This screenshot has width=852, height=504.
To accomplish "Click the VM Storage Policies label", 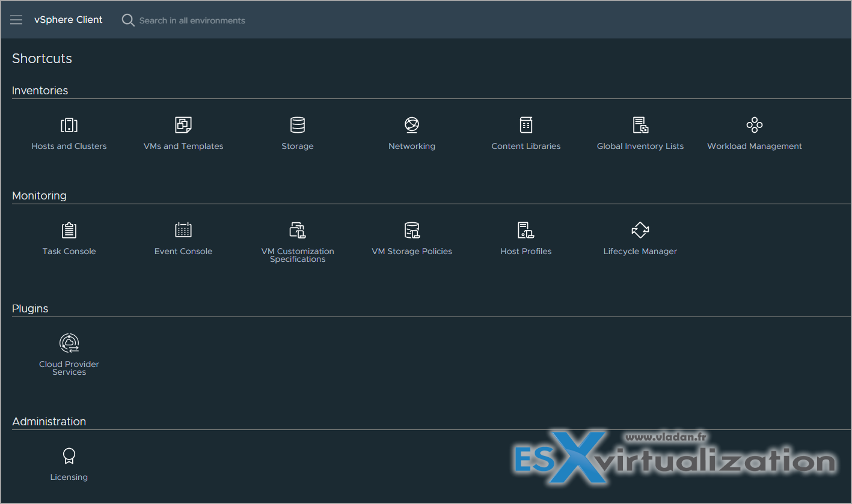I will click(412, 251).
